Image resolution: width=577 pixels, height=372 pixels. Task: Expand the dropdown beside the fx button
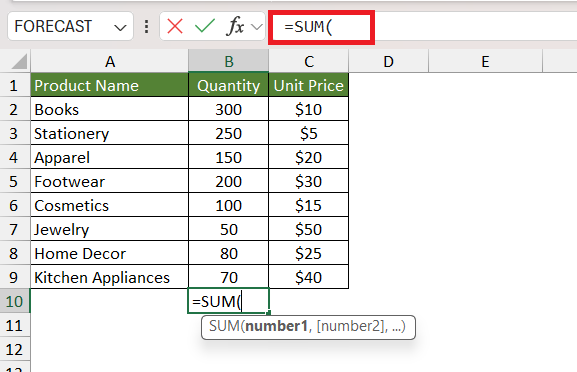click(x=257, y=27)
